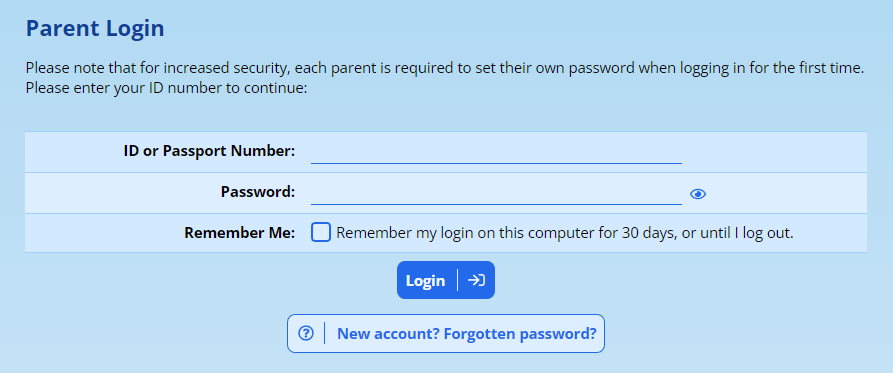Image resolution: width=893 pixels, height=373 pixels.
Task: Click the 'Please note that for increased security' sentence
Action: point(445,69)
